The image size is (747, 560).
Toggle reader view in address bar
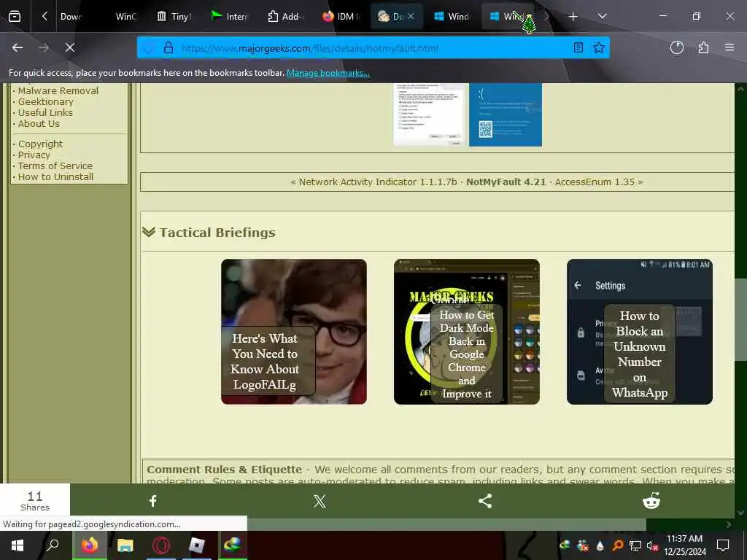click(578, 47)
